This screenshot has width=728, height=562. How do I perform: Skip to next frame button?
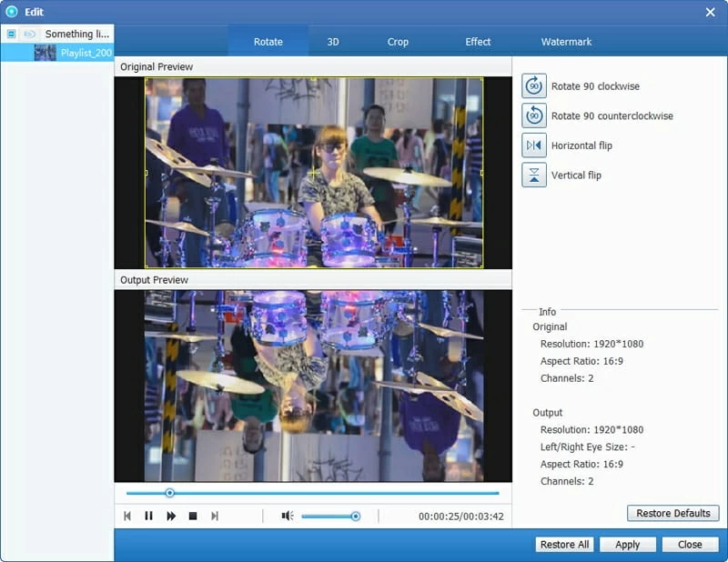(x=215, y=516)
